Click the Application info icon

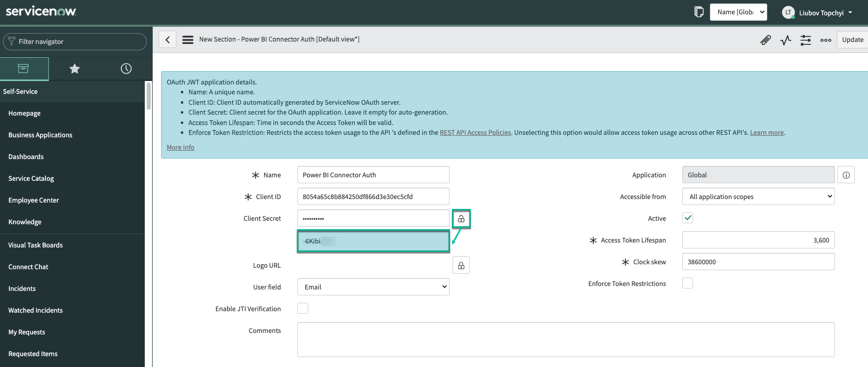point(846,175)
